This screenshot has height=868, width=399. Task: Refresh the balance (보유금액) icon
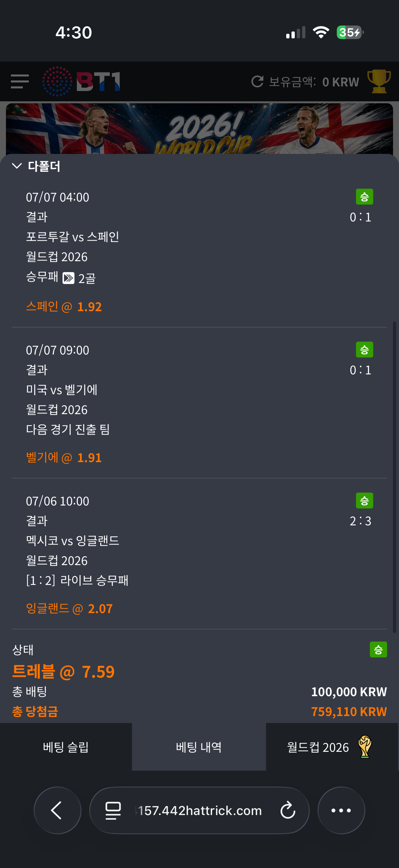(257, 81)
